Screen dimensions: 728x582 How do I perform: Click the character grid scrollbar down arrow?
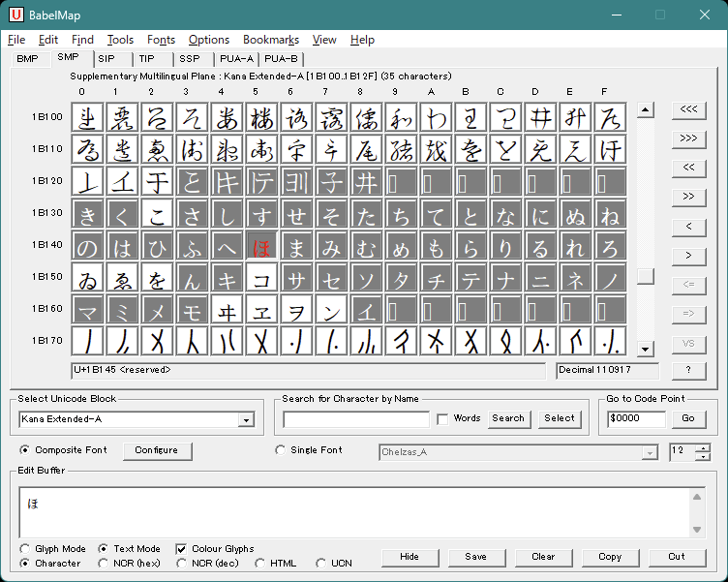coord(645,349)
